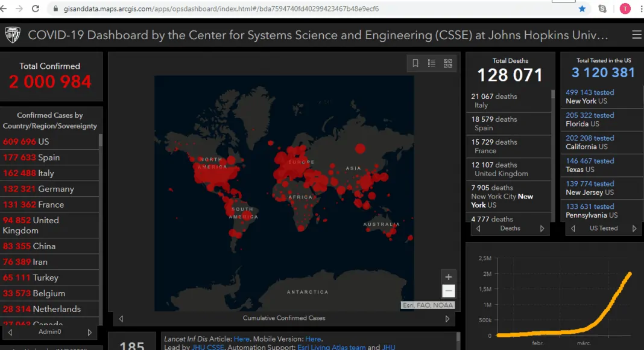Go to previous confirmed cases list tab
Image resolution: width=644 pixels, height=350 pixels.
click(x=10, y=332)
